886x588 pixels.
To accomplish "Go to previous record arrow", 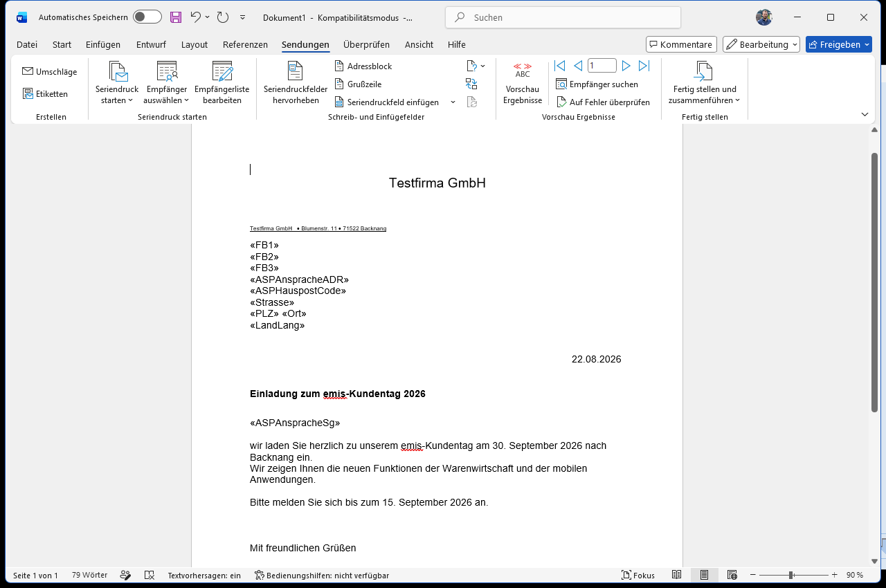I will tap(578, 66).
